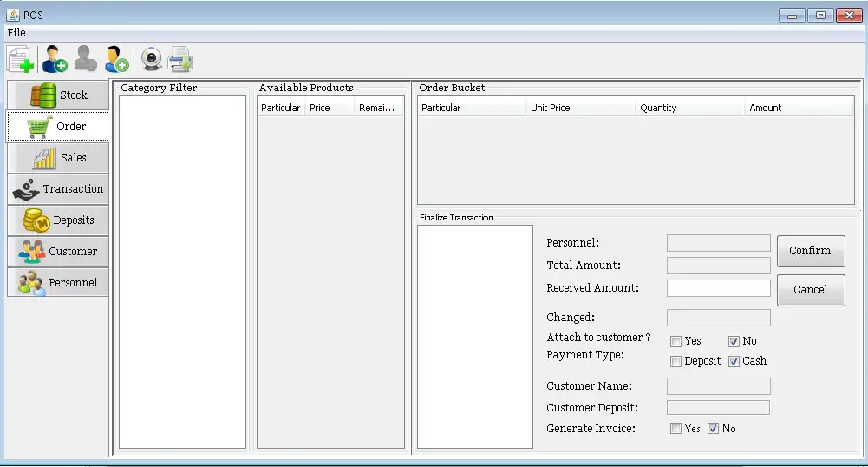Click the Changed amount field
Viewport: 868px width, 467px height.
point(719,318)
